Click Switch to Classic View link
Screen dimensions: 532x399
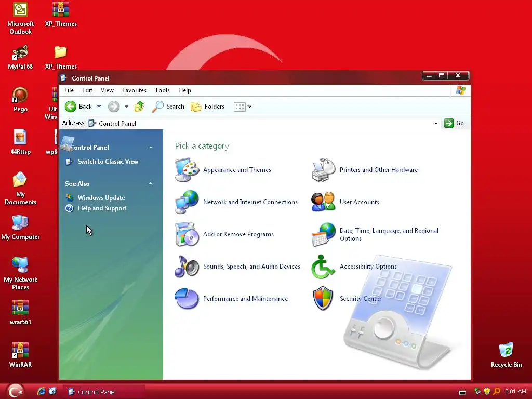coord(108,162)
